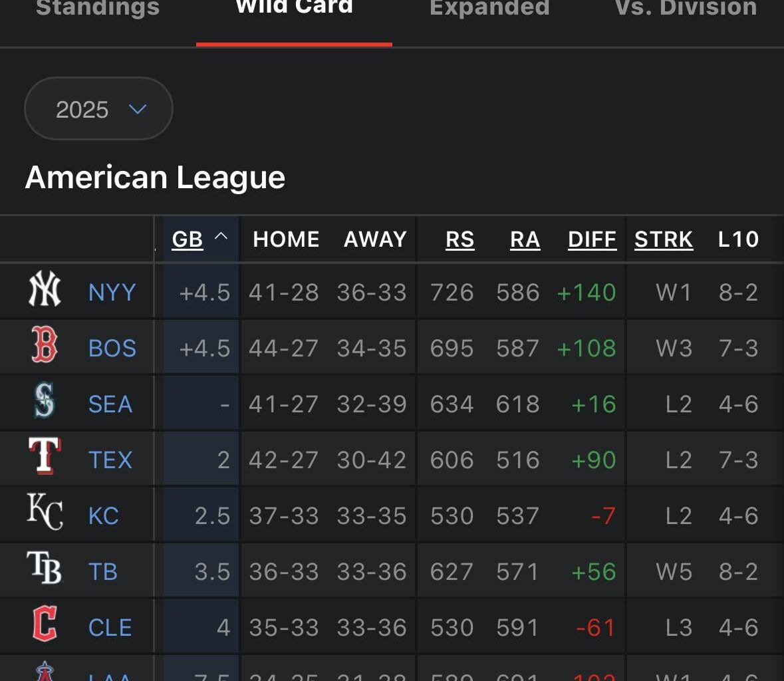Sort standings by the RS column
Screen dimensions: 784x681
coord(459,239)
